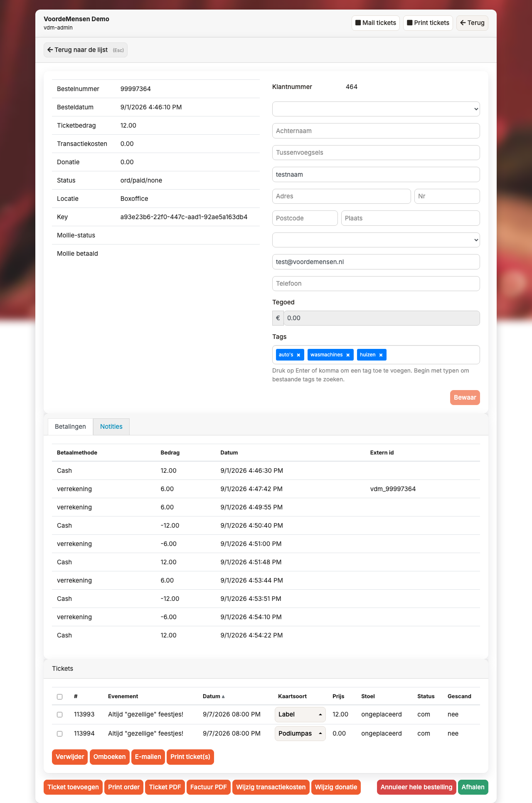Click Print ticket(s) button

tap(190, 757)
